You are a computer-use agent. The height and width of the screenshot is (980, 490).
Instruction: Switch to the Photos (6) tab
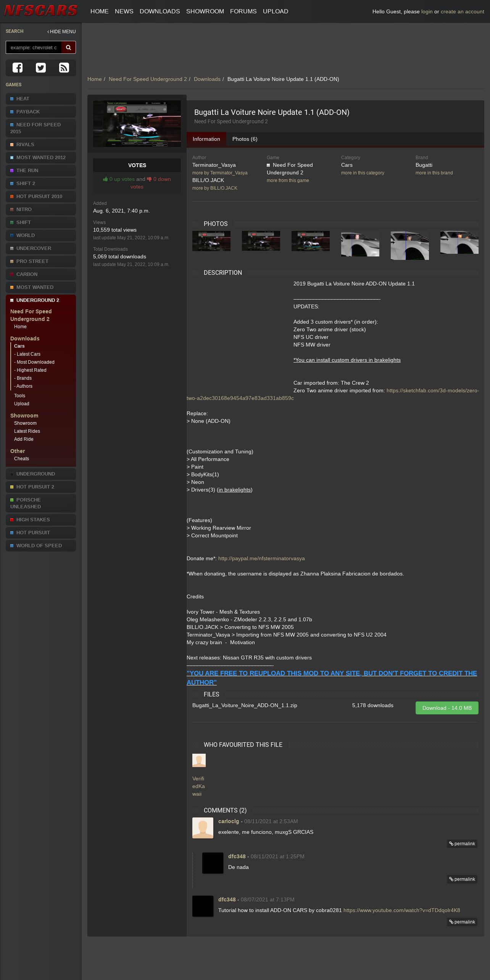(x=245, y=139)
